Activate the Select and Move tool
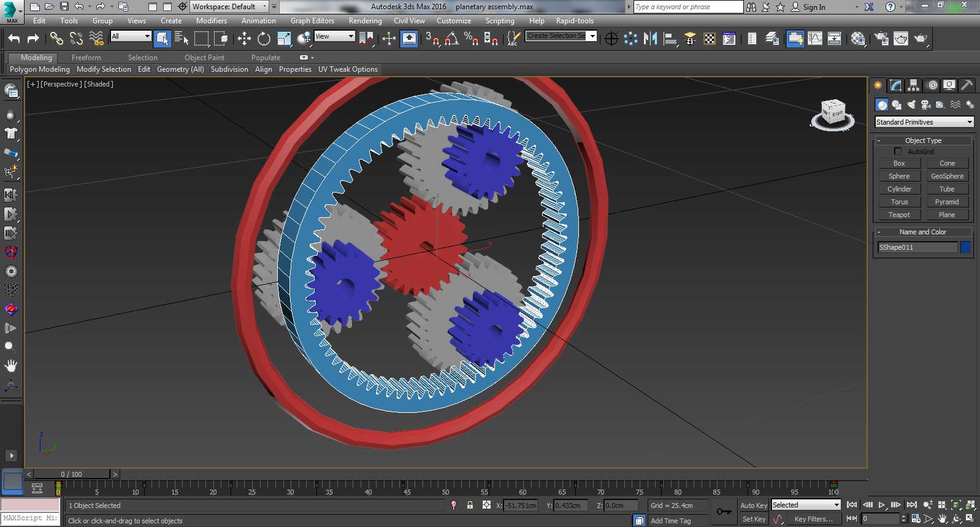Viewport: 980px width, 527px height. click(244, 39)
